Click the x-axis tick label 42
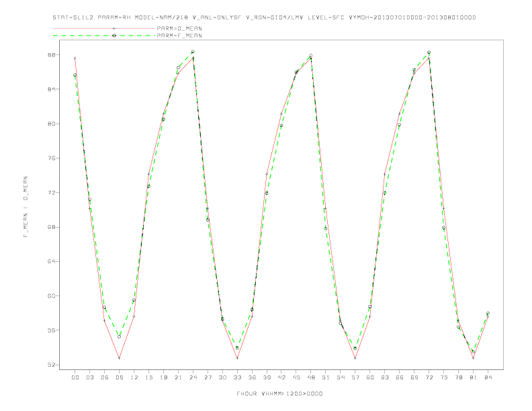 [281, 377]
